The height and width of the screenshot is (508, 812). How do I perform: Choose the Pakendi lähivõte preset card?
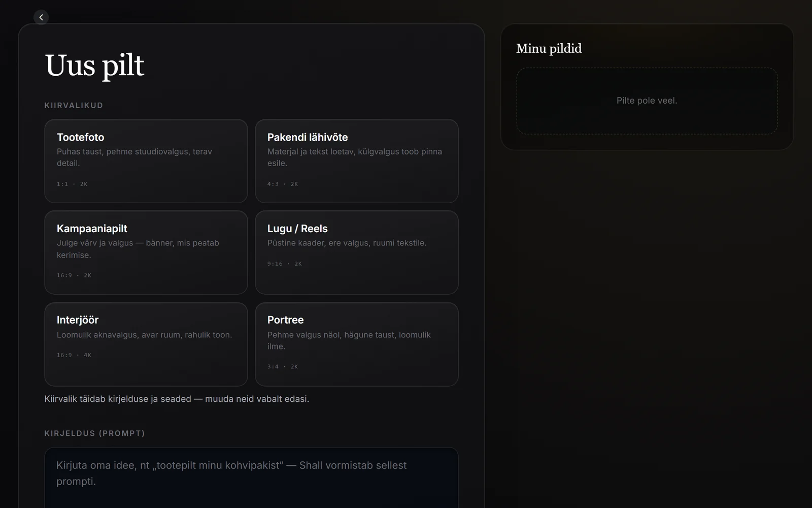[x=357, y=161]
